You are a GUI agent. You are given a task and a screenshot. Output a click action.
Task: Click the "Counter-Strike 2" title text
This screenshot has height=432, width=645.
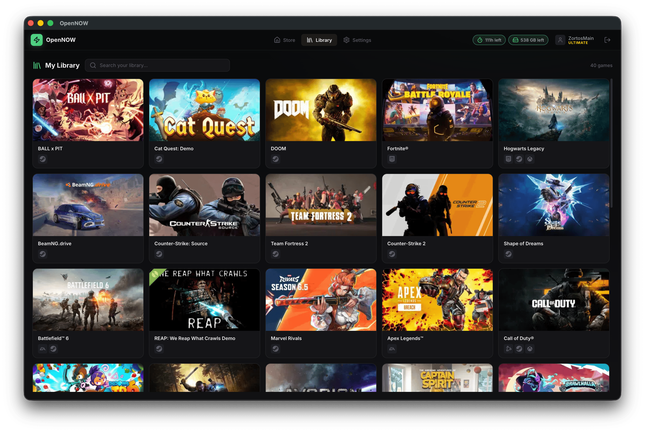point(406,244)
